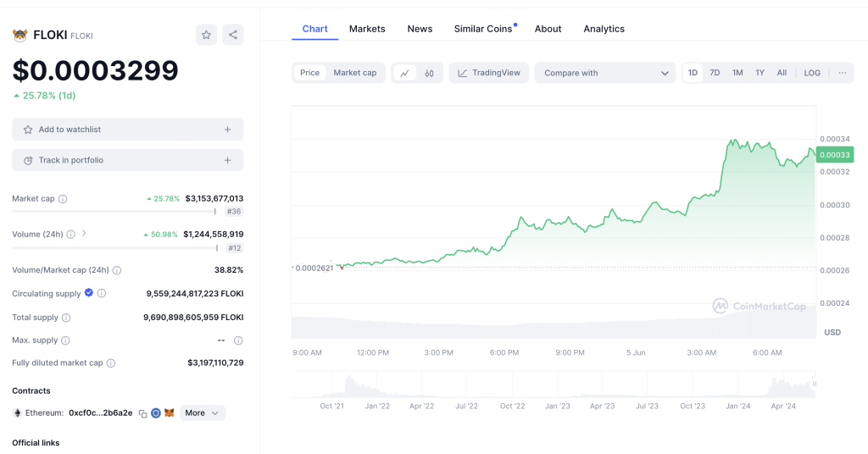Click the Official links heading
The width and height of the screenshot is (868, 454).
36,443
